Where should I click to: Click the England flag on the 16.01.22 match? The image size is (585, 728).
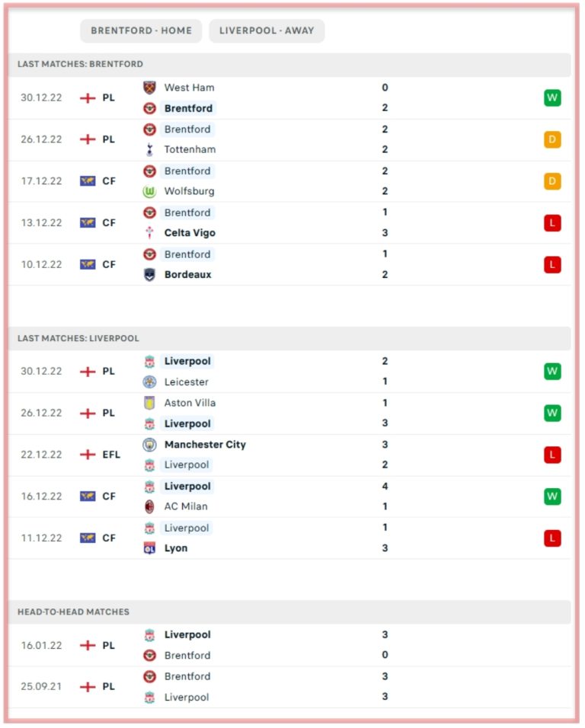(88, 645)
